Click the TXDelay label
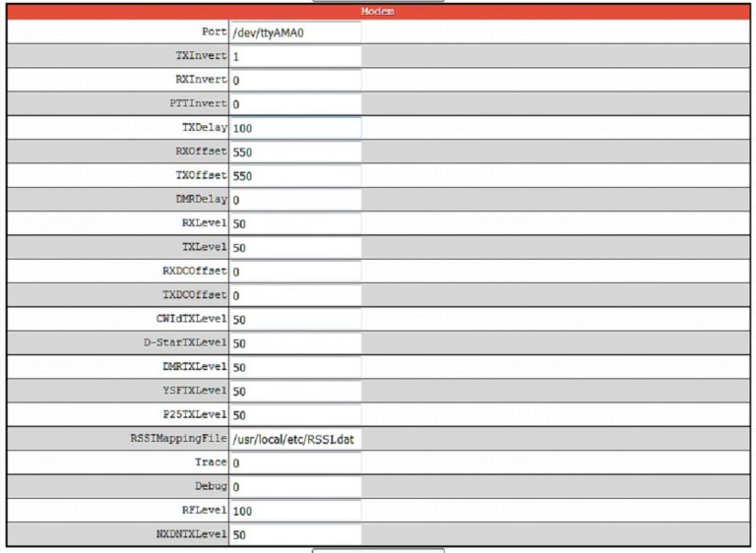The width and height of the screenshot is (756, 553). click(x=205, y=127)
